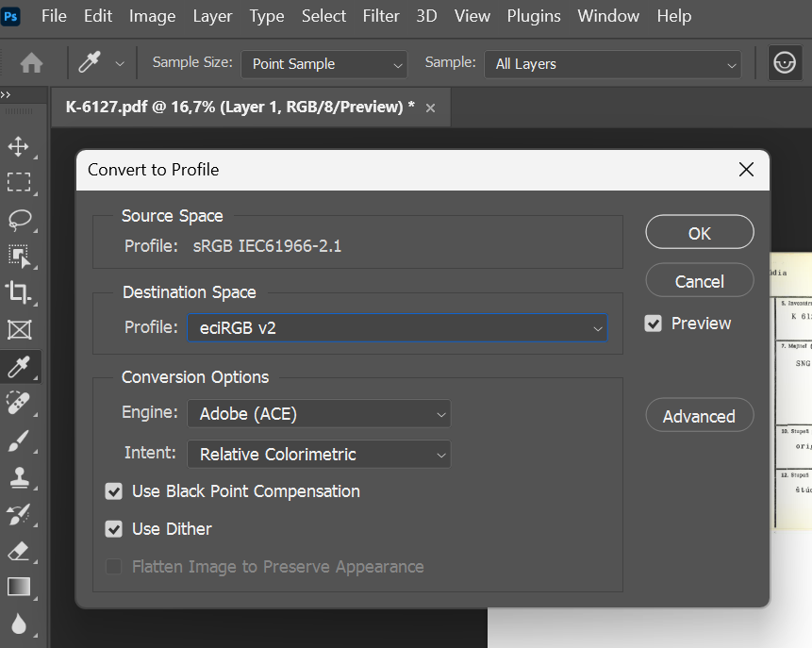Open the Sample All Layers dropdown
This screenshot has width=812, height=648.
click(x=613, y=64)
